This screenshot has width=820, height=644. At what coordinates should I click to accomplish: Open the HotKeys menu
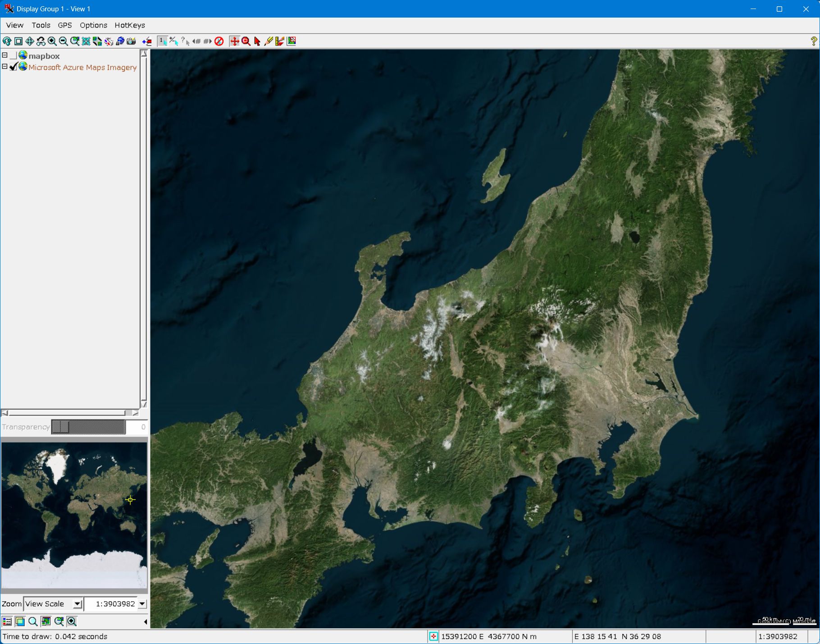129,25
